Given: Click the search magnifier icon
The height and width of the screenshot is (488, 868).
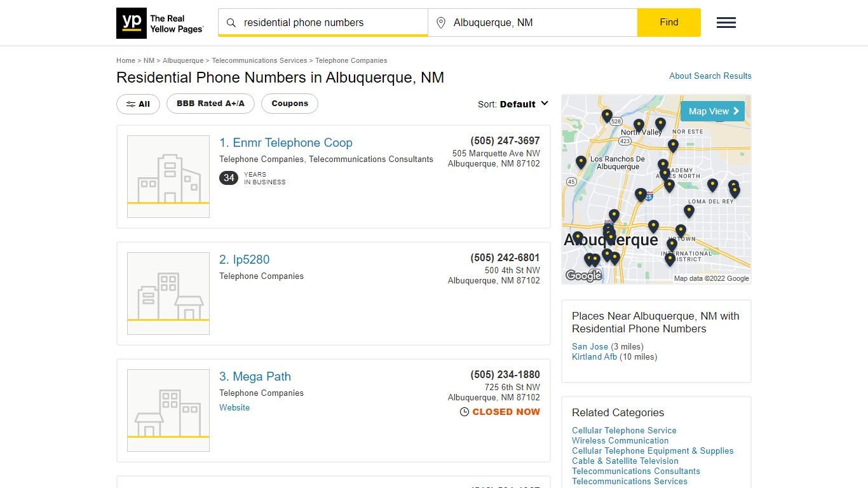Looking at the screenshot, I should pos(231,23).
